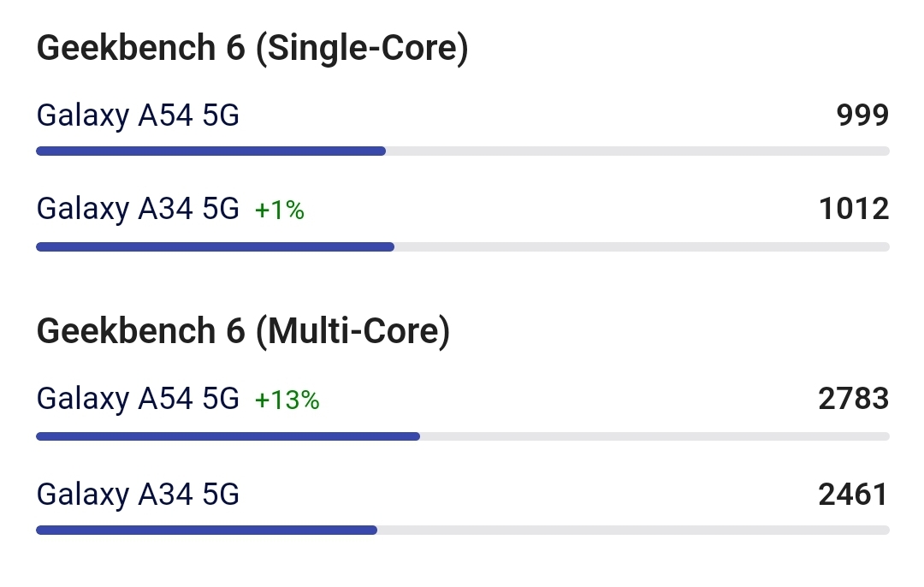
Task: Select Galaxy A34 5G in single-core section
Action: point(138,210)
